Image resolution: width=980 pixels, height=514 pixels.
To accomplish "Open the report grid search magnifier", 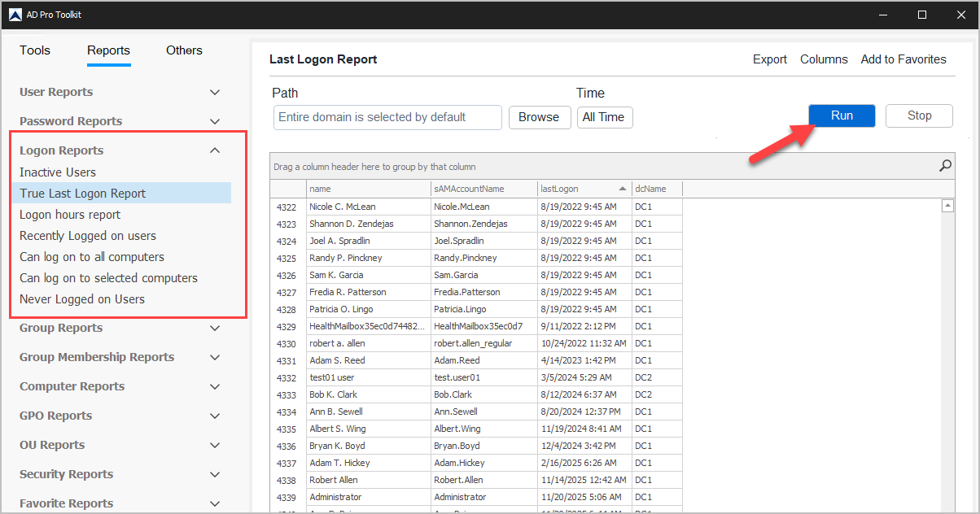I will (x=944, y=166).
